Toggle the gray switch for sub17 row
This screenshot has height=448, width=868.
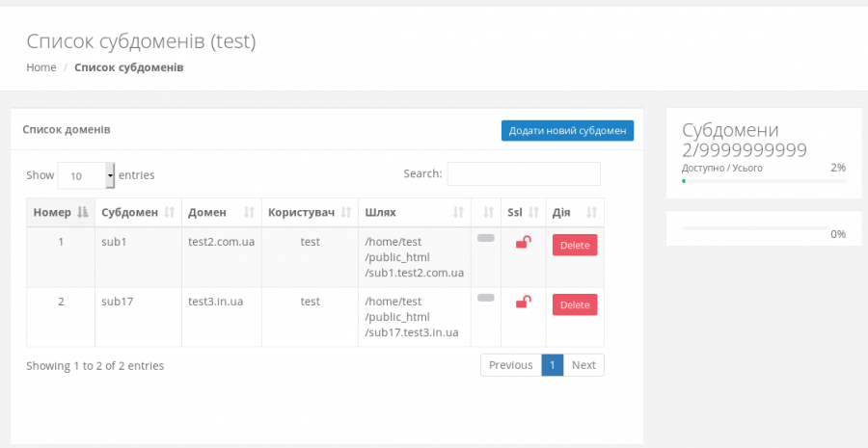pos(486,298)
